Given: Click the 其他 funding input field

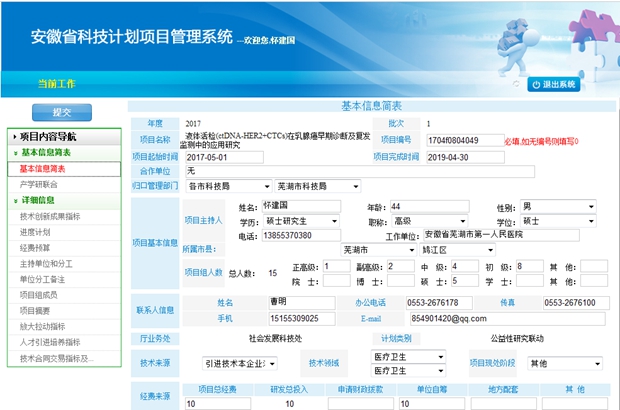Looking at the screenshot, I should point(575,404).
